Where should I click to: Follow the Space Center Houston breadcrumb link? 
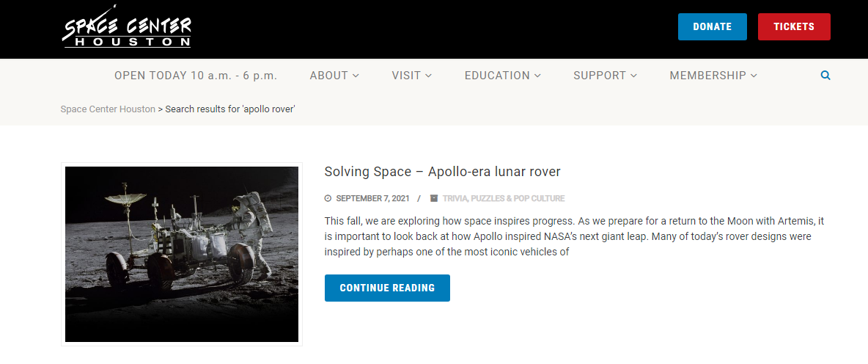click(108, 109)
